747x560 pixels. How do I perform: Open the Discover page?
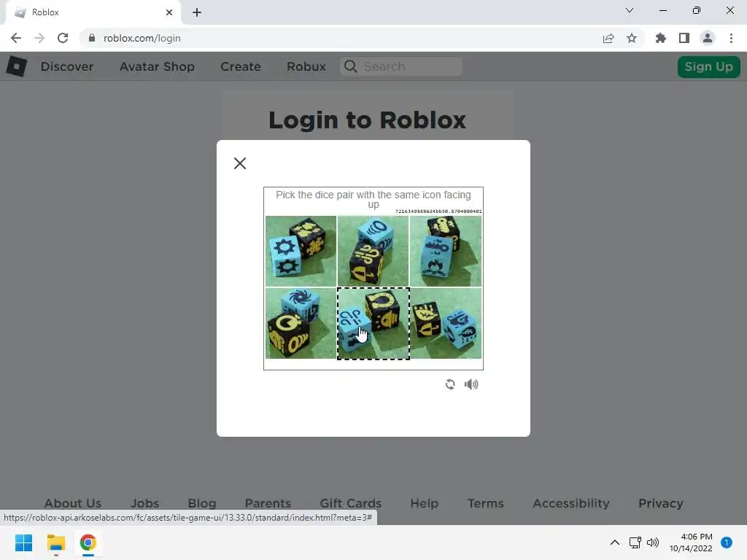pyautogui.click(x=67, y=66)
